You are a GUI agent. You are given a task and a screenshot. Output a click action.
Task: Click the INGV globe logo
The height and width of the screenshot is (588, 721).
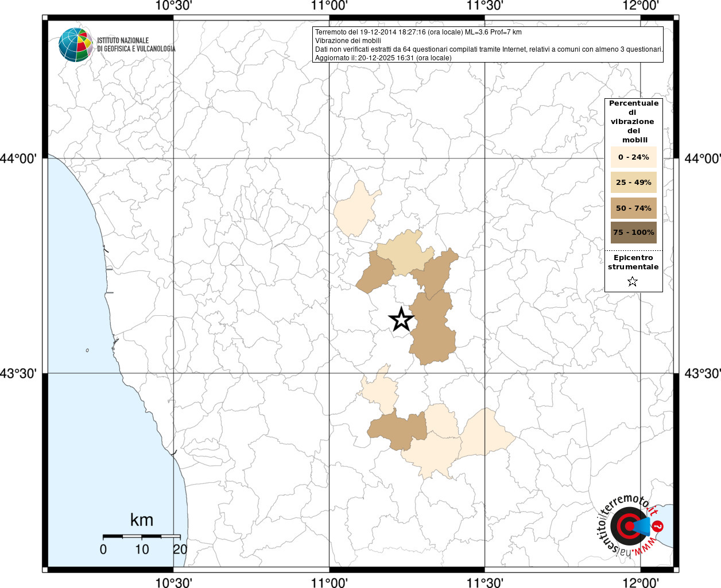point(76,45)
